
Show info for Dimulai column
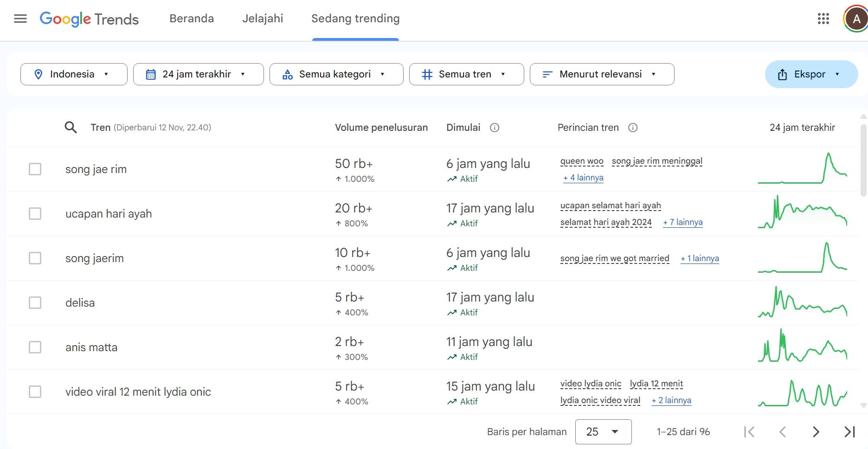[x=495, y=128]
